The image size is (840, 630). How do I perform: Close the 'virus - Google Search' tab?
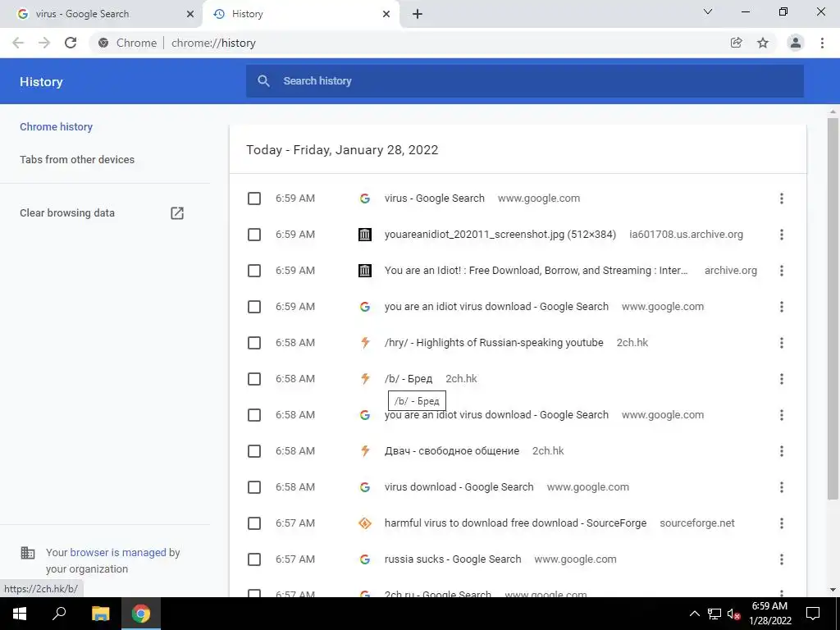pyautogui.click(x=190, y=14)
